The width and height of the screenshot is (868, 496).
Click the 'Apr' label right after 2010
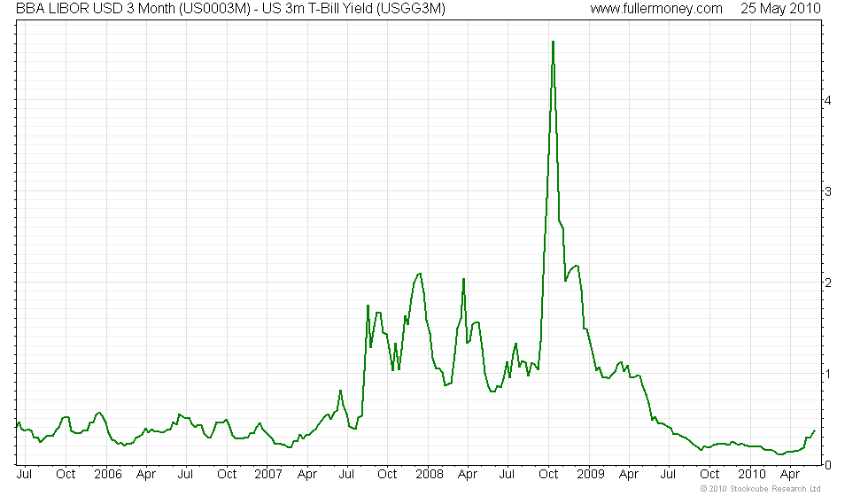790,475
